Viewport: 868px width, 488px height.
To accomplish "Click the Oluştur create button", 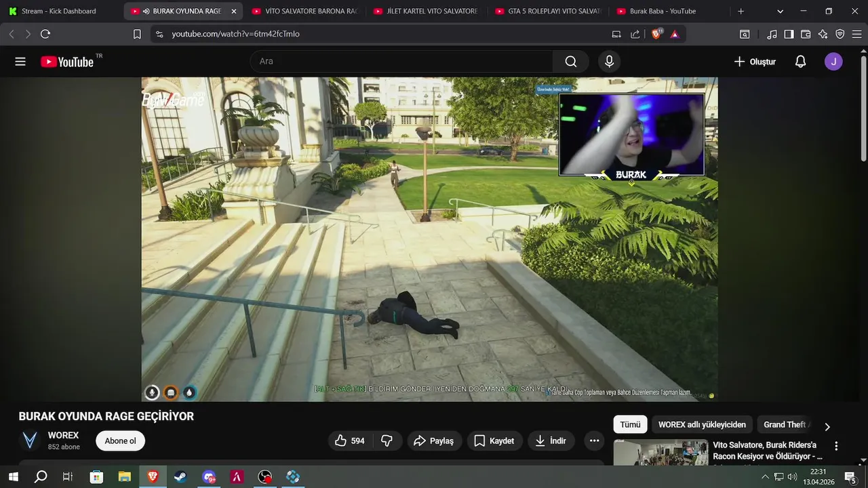I will tap(755, 62).
